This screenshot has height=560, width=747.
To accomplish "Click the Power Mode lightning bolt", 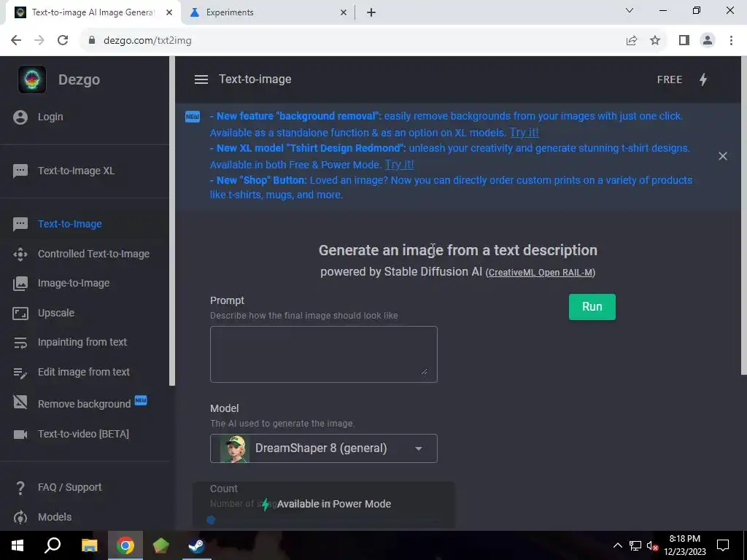I will click(x=703, y=79).
